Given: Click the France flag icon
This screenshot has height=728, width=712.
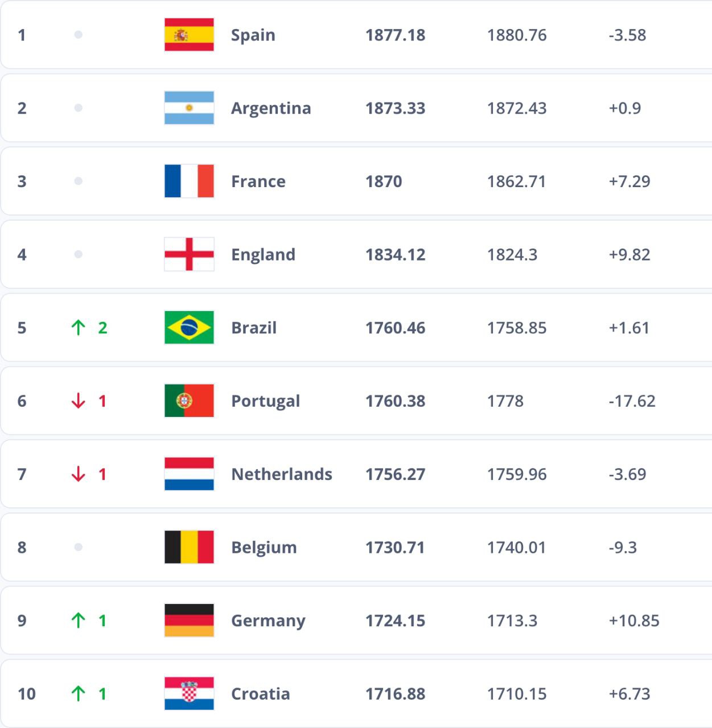Looking at the screenshot, I should click(x=189, y=181).
